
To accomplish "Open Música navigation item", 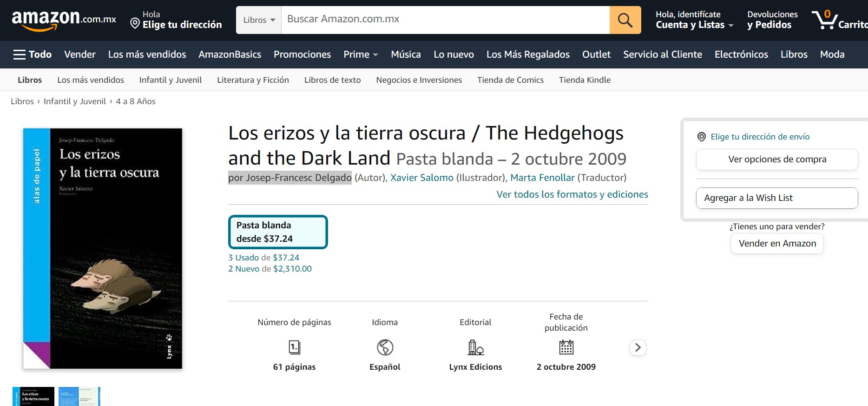I will coord(406,54).
